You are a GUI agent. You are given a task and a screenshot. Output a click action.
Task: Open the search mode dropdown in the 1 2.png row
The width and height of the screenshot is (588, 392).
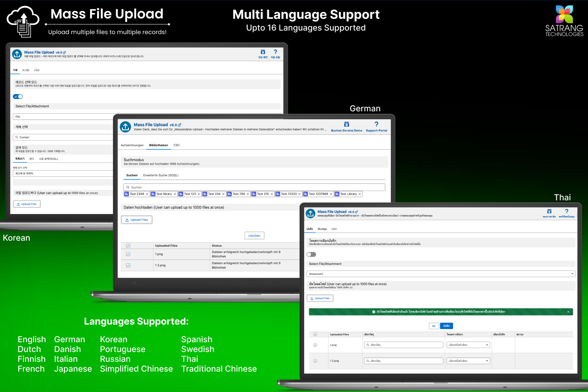coord(468,361)
